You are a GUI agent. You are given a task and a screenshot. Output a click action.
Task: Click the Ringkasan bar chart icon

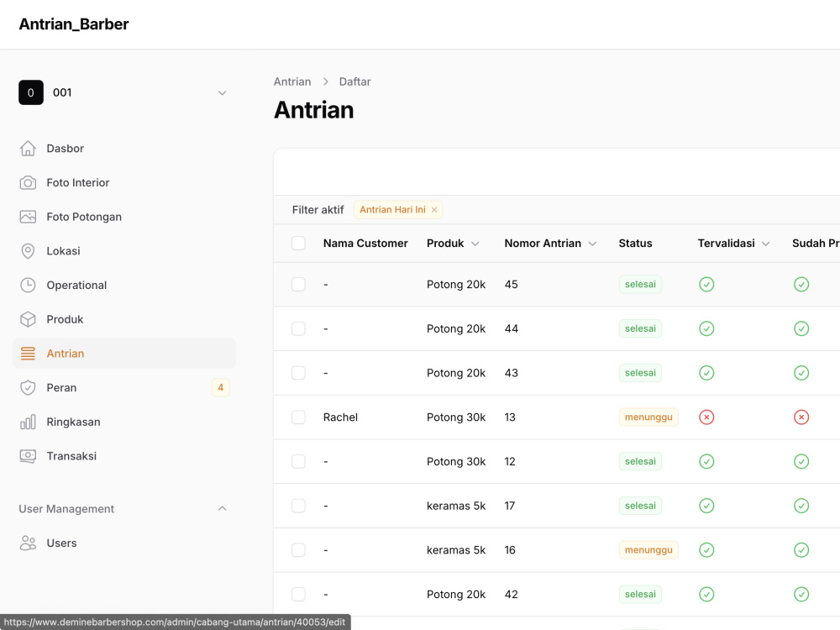[x=28, y=423]
